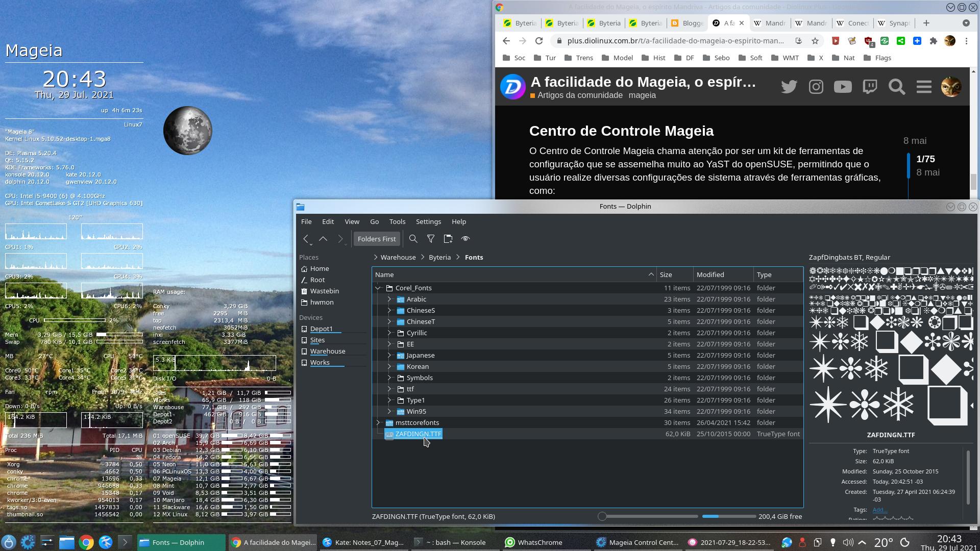Open Diolinux's Instagram link icon
The height and width of the screenshot is (551, 980).
816,87
